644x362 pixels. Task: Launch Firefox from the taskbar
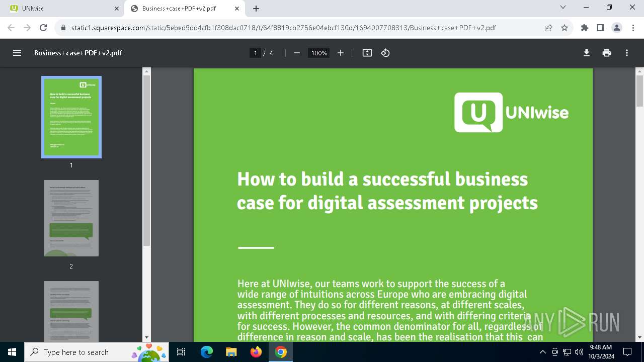click(x=256, y=352)
